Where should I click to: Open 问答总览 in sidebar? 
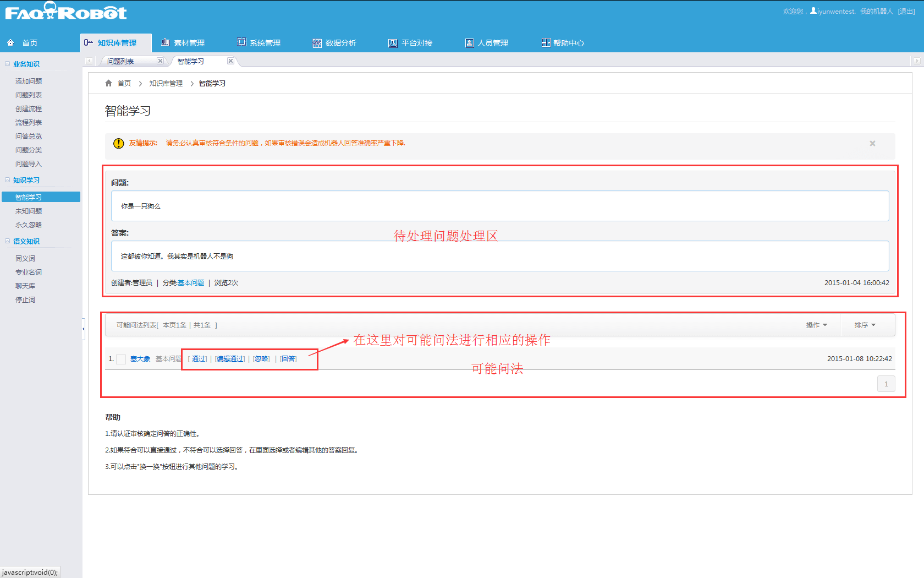(x=29, y=137)
